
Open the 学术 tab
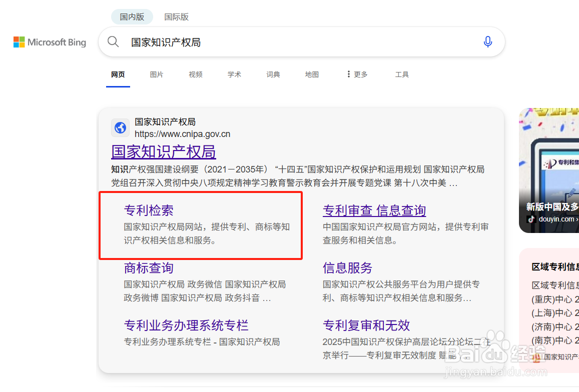234,74
